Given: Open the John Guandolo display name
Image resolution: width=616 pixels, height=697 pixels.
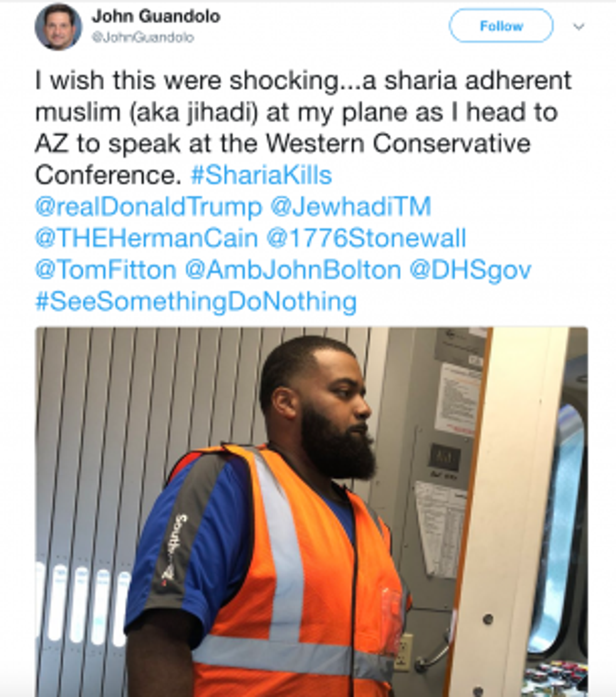Looking at the screenshot, I should pos(155,16).
